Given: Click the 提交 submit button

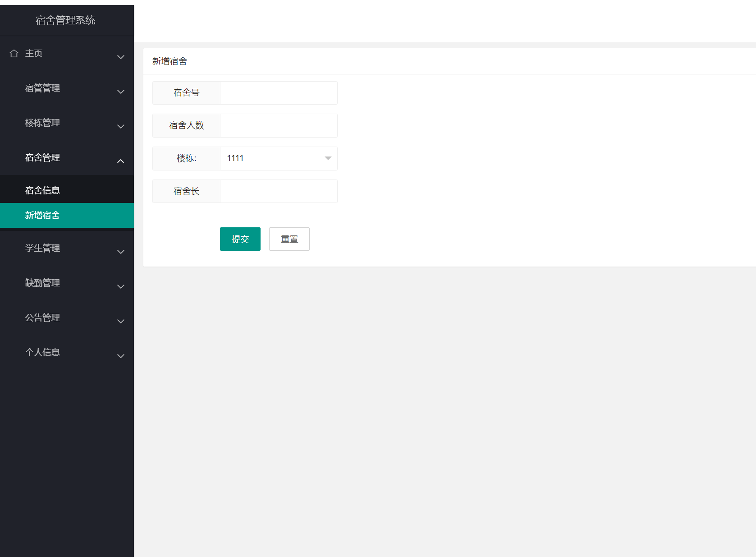Looking at the screenshot, I should click(240, 239).
